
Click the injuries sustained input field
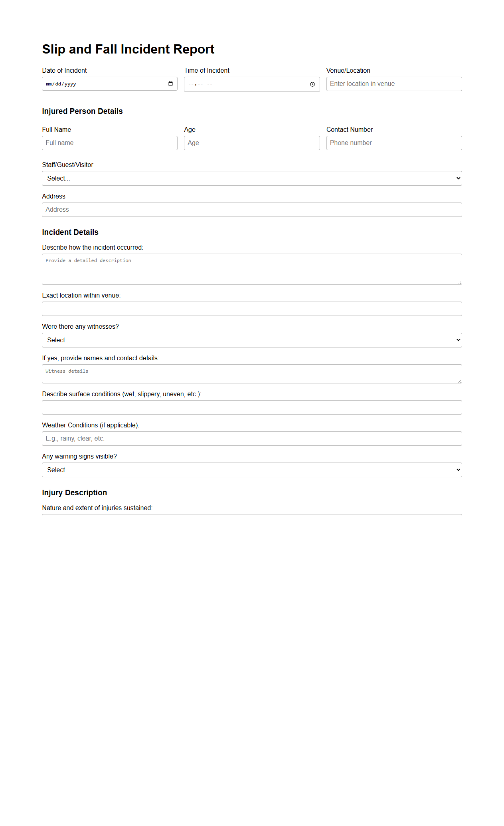[x=251, y=518]
